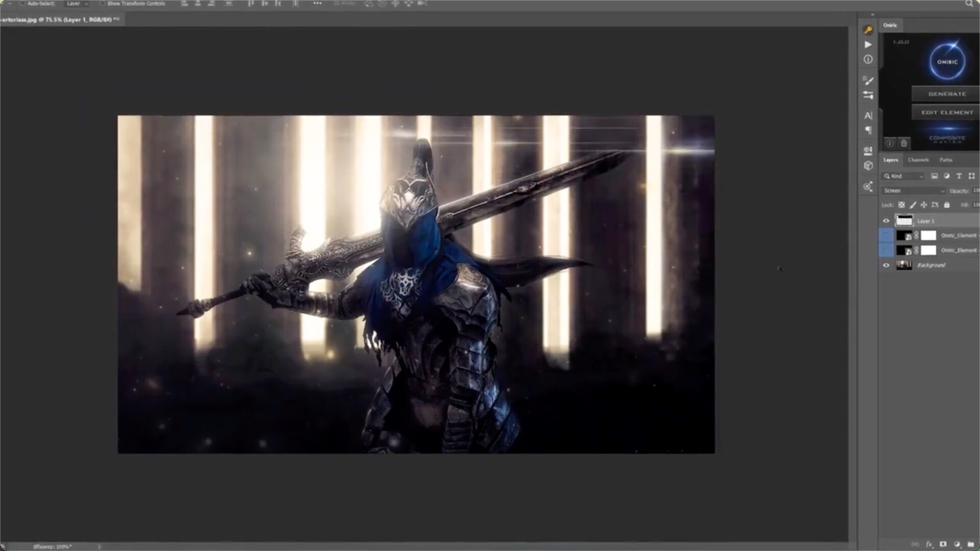Toggle lock transparent pixels

pos(901,205)
